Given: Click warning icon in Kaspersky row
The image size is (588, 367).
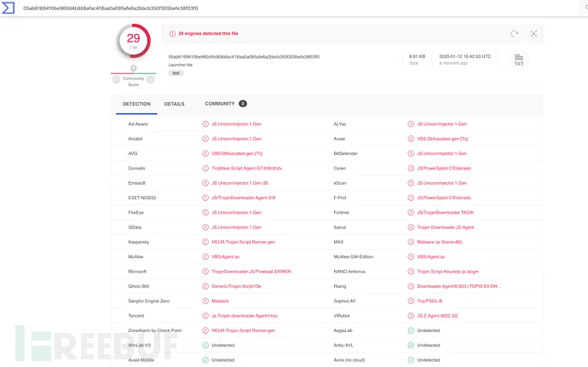Looking at the screenshot, I should point(205,242).
